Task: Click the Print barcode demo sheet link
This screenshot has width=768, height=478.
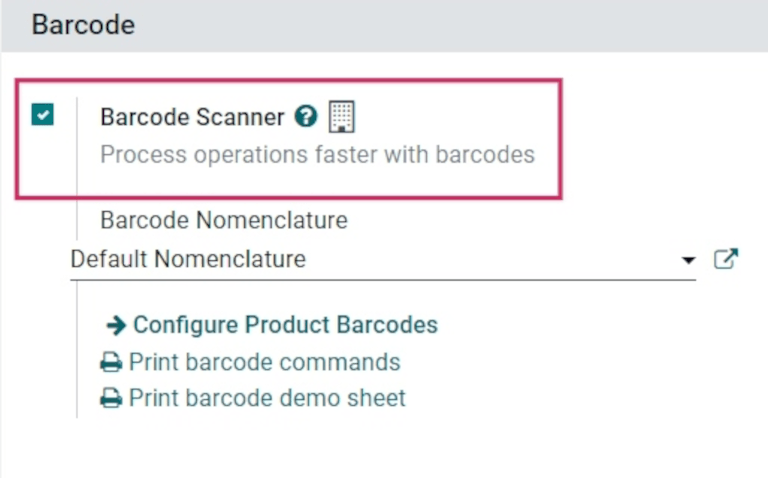Action: pyautogui.click(x=267, y=398)
